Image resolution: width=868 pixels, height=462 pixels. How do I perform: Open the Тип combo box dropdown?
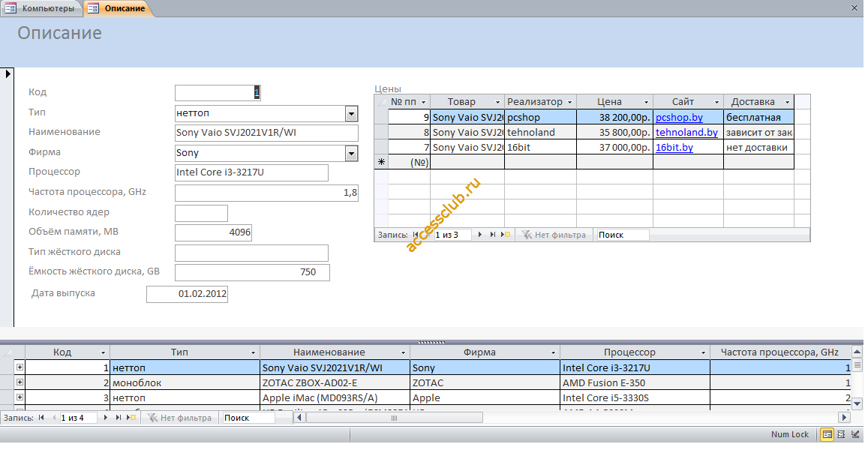pos(352,113)
